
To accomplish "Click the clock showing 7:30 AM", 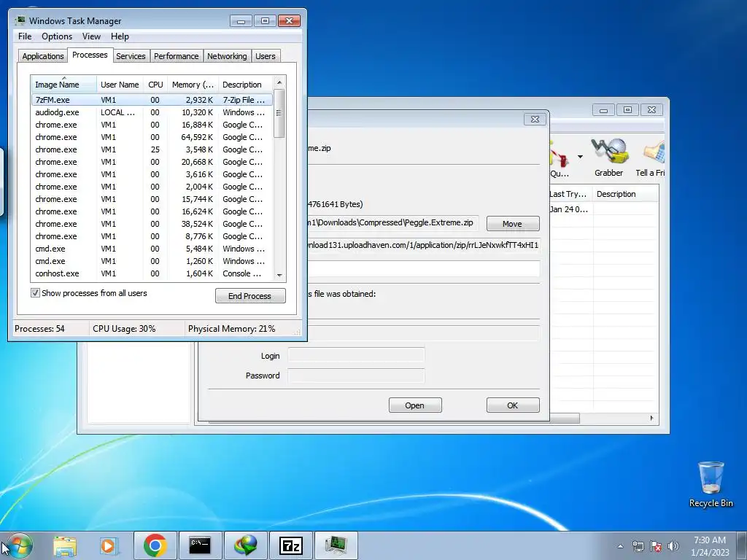I will pyautogui.click(x=710, y=546).
